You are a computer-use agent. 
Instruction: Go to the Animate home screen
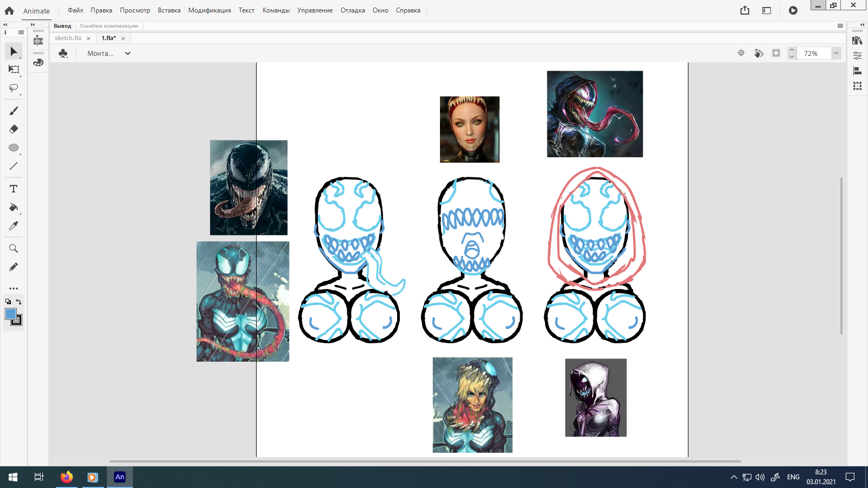tap(9, 10)
